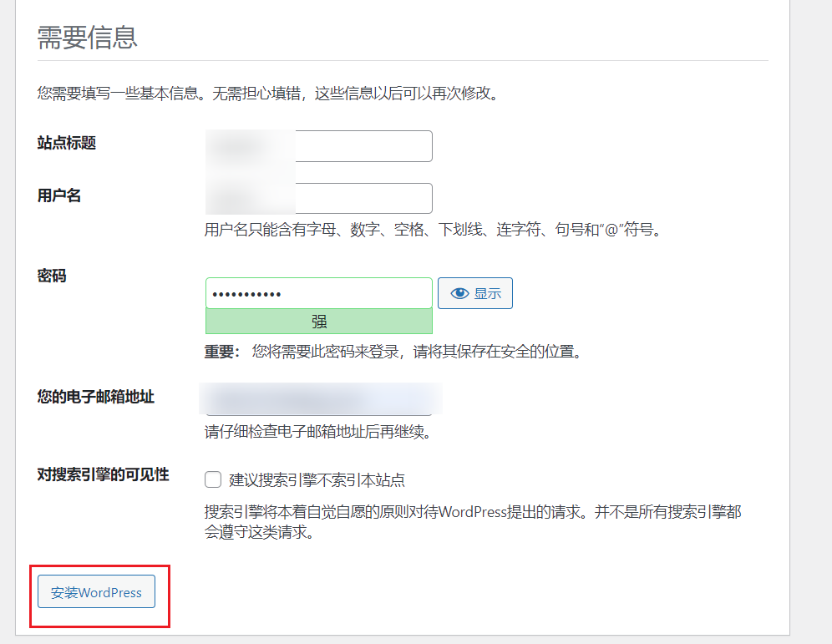This screenshot has height=644, width=832.
Task: Show the password with the 显示 button
Action: tap(475, 293)
